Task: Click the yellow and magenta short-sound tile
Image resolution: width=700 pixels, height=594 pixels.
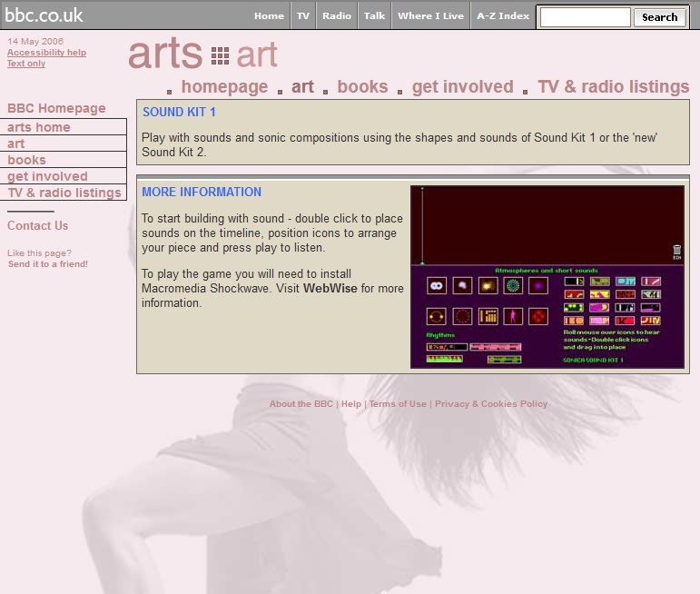Action: coord(599,294)
